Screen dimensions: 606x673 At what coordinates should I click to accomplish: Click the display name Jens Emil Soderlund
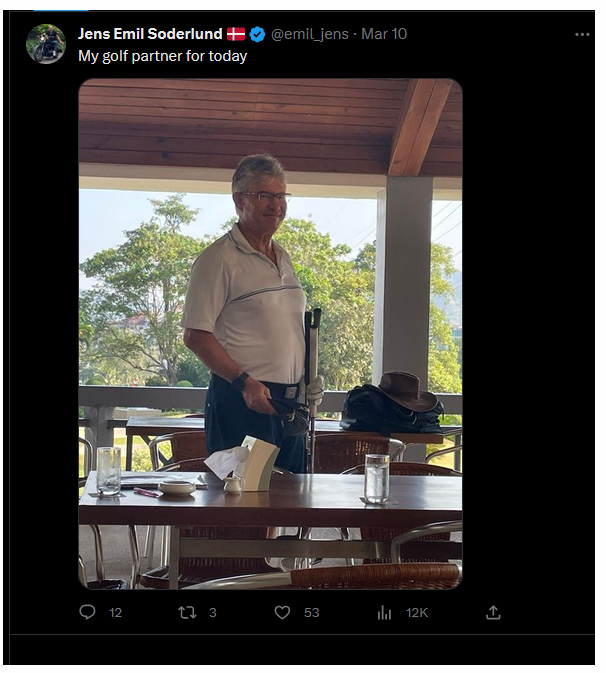coord(150,34)
